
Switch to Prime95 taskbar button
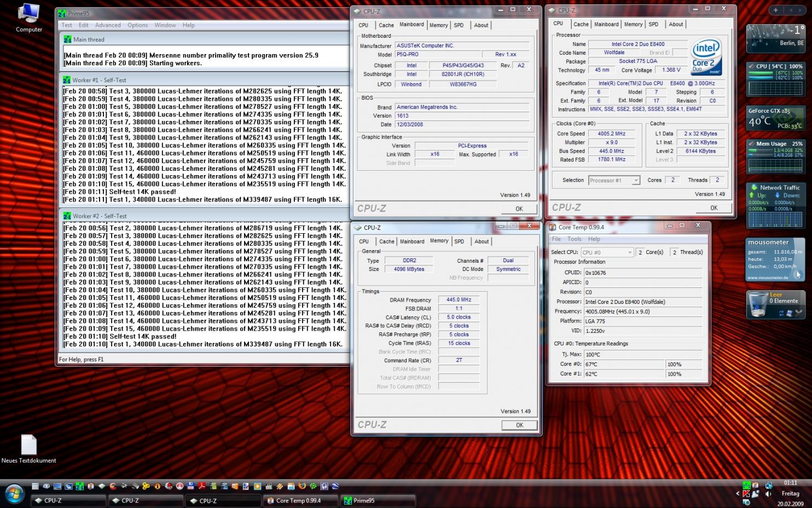tap(378, 500)
